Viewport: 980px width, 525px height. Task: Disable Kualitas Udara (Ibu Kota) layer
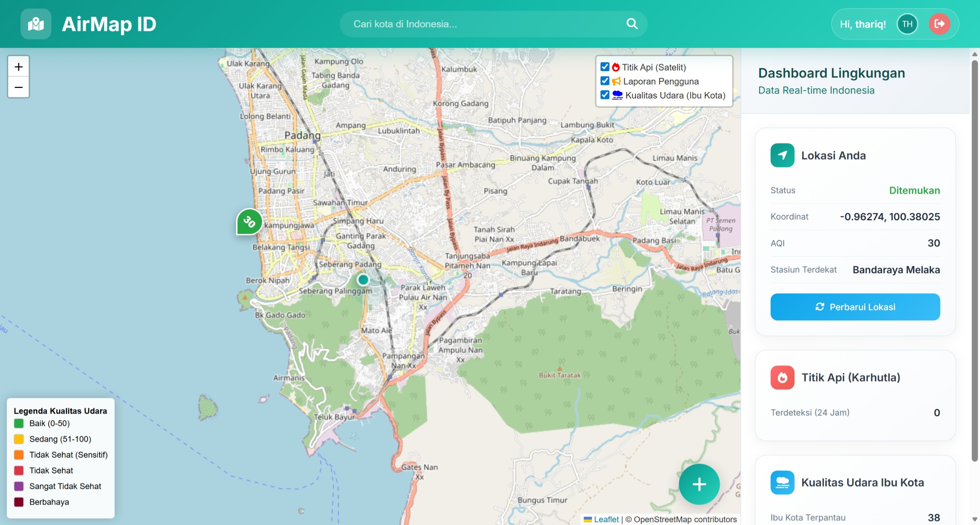pos(604,95)
